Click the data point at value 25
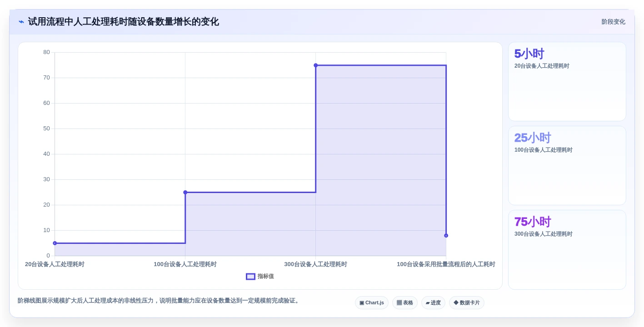Image resolution: width=644 pixels, height=327 pixels. pyautogui.click(x=185, y=192)
